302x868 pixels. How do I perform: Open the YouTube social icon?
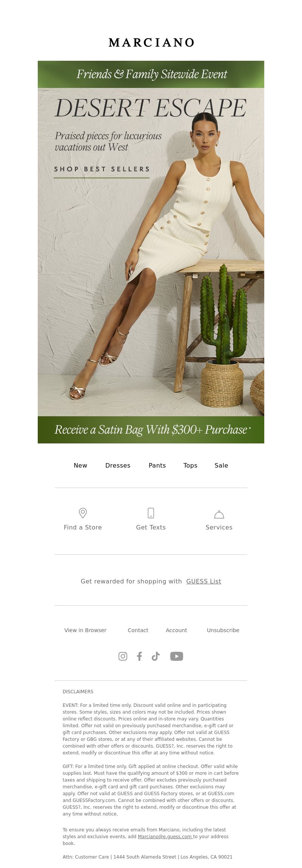coord(177,656)
